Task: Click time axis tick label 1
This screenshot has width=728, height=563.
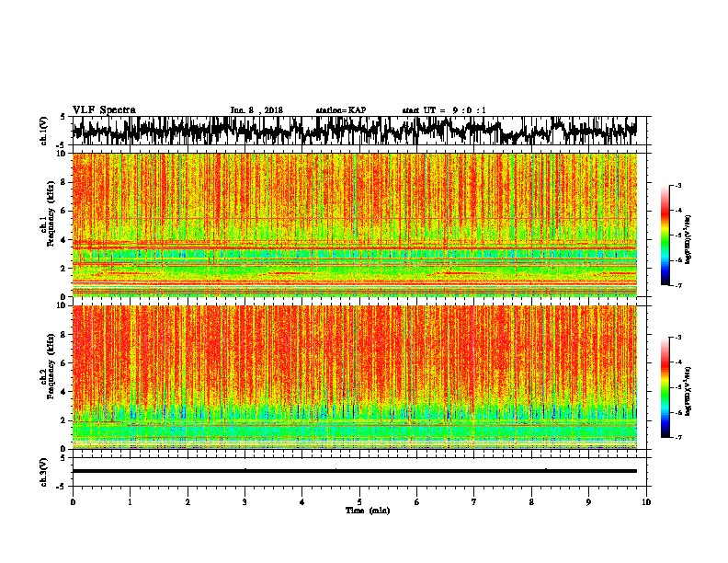Action: coord(130,502)
